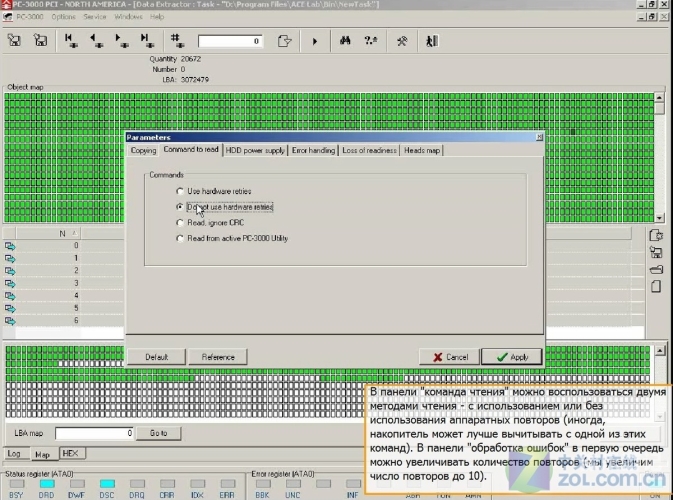
Task: Click the DRD status register indicator
Action: pyautogui.click(x=47, y=484)
